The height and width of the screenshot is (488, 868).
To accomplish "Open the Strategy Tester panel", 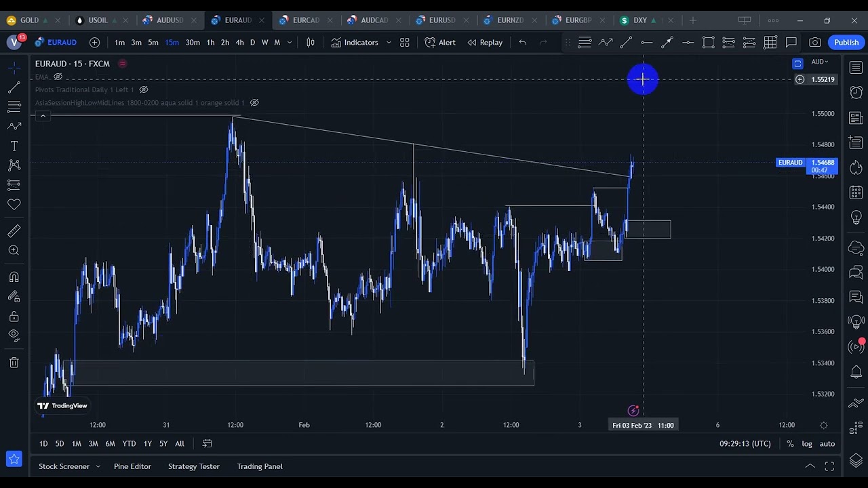I will [x=194, y=466].
